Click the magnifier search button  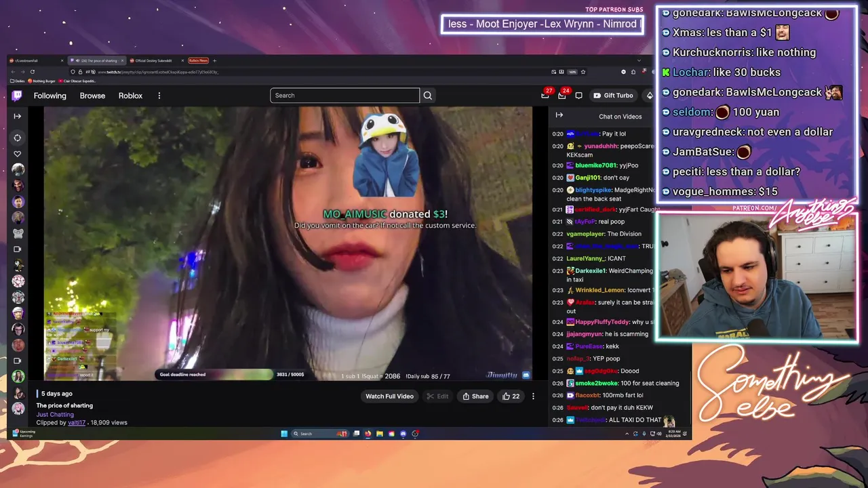coord(428,96)
